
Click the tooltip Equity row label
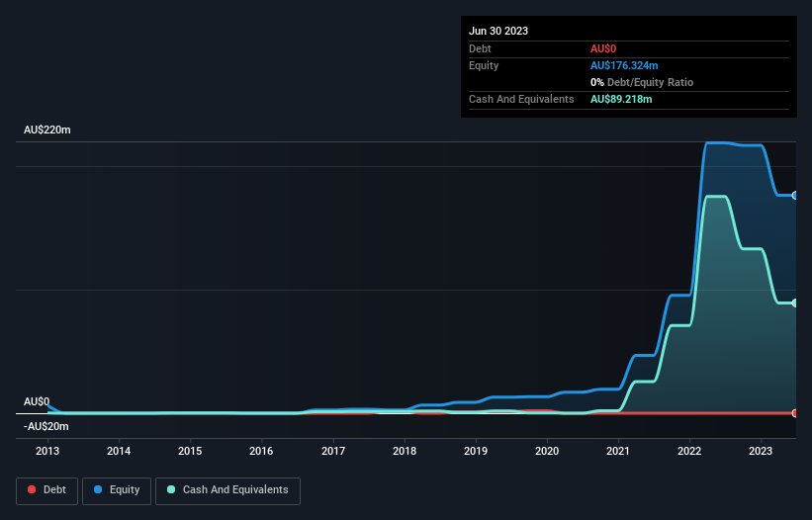[484, 65]
